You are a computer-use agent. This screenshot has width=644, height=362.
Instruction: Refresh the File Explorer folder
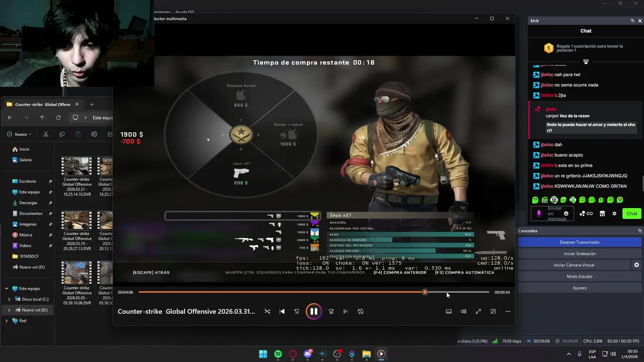point(58,118)
